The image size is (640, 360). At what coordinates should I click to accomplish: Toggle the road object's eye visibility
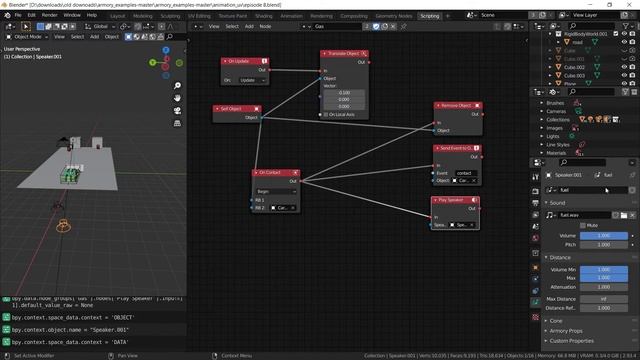pos(624,42)
